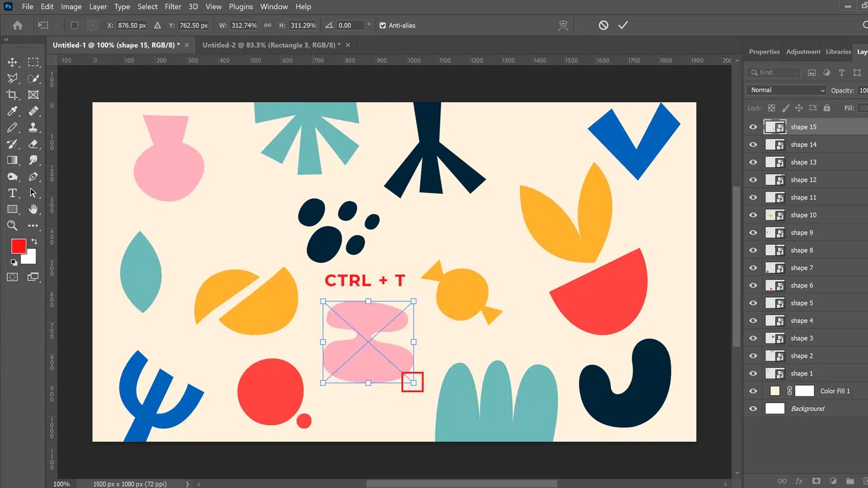Hide the shape 5 layer

click(x=753, y=303)
